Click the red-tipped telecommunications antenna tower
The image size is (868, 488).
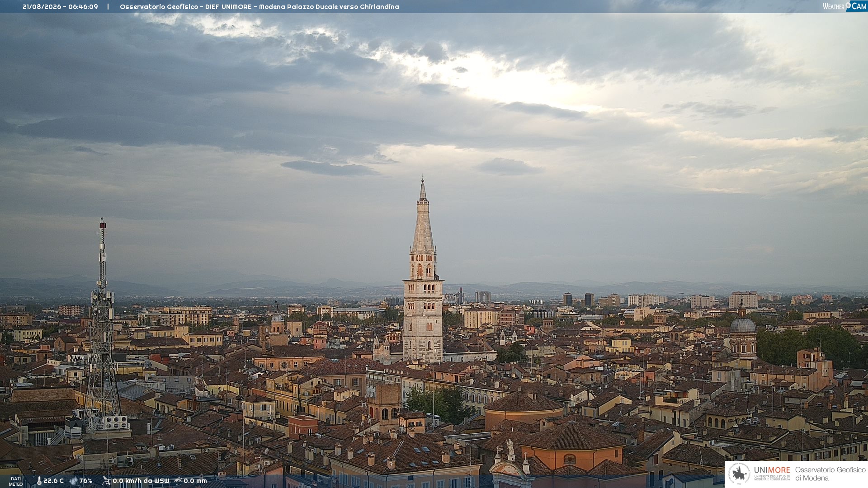(x=102, y=325)
